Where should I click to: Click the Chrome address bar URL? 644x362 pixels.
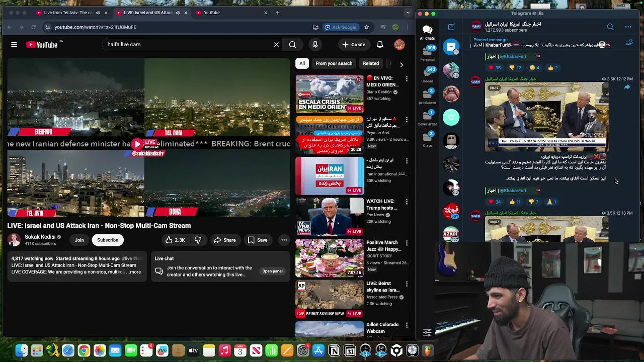coord(96,27)
